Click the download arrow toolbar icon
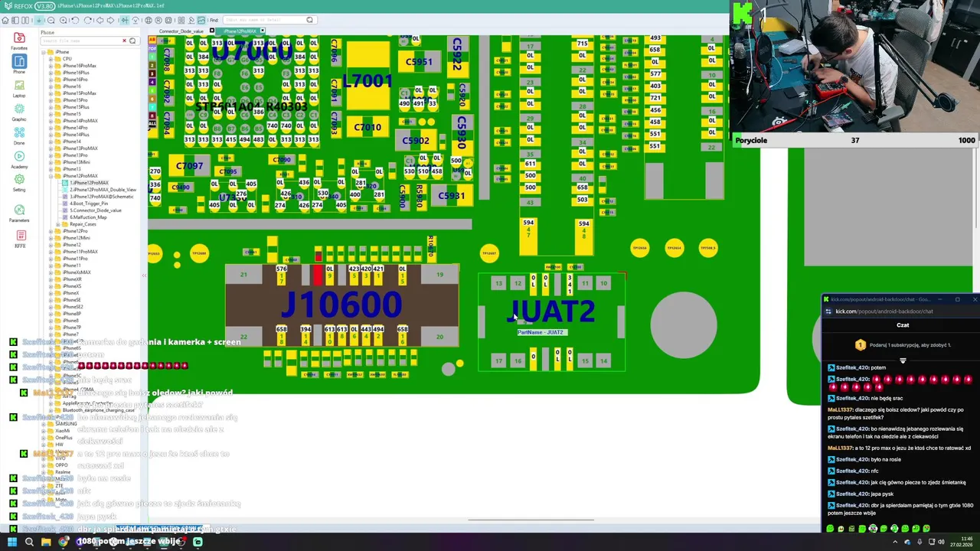 point(39,20)
